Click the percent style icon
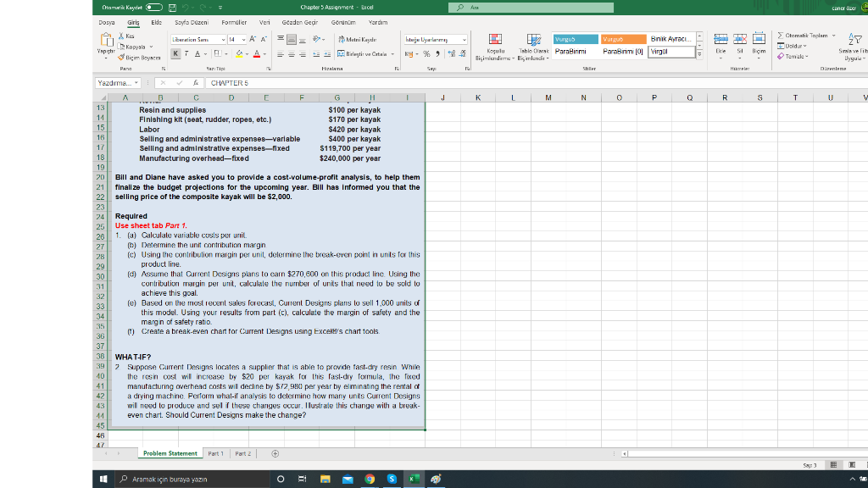Screen dimensions: 868x488 [427, 54]
